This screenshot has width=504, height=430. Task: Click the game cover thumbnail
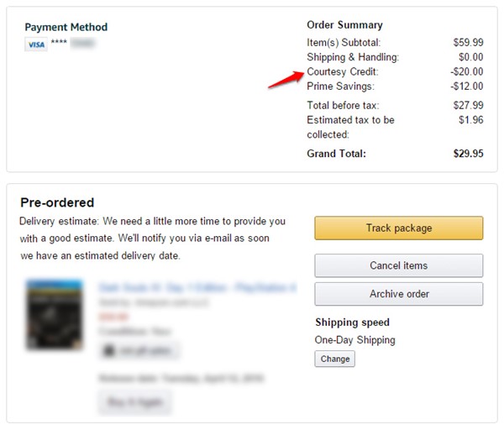pyautogui.click(x=55, y=314)
